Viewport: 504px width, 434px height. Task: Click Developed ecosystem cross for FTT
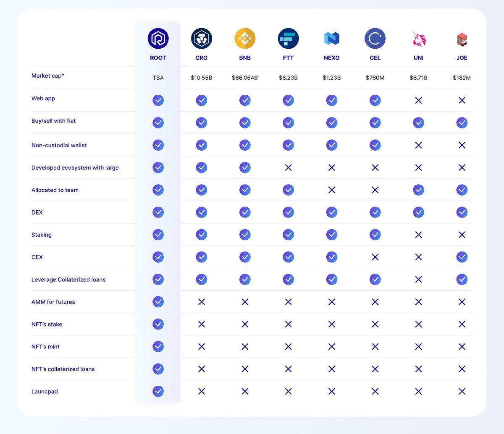[x=288, y=167]
